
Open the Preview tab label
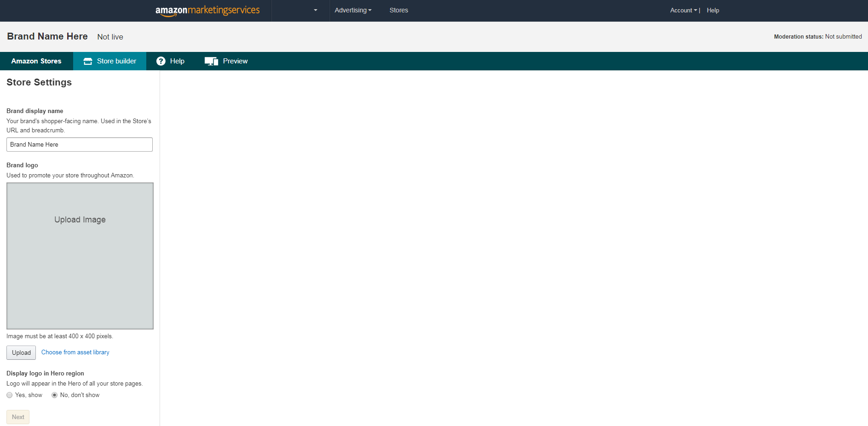click(x=235, y=61)
